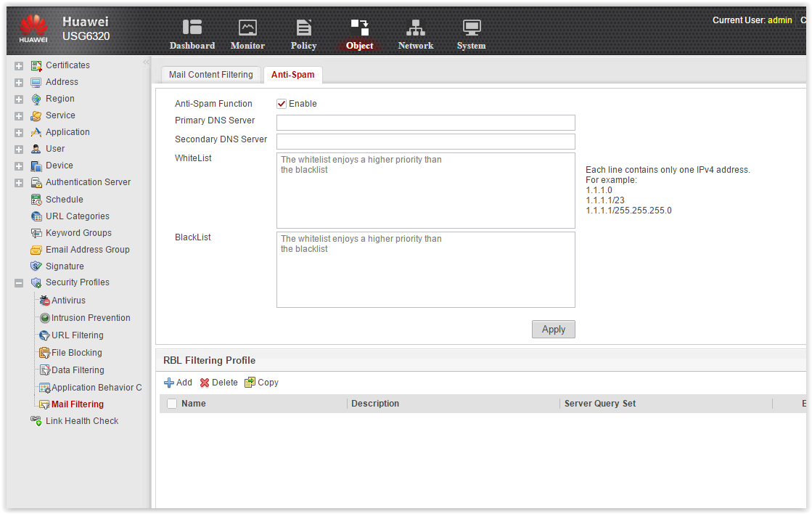812x514 pixels.
Task: Expand the Service tree node
Action: click(19, 116)
